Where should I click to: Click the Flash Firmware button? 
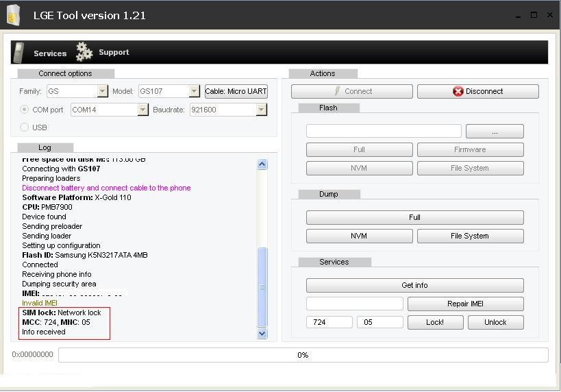(470, 149)
